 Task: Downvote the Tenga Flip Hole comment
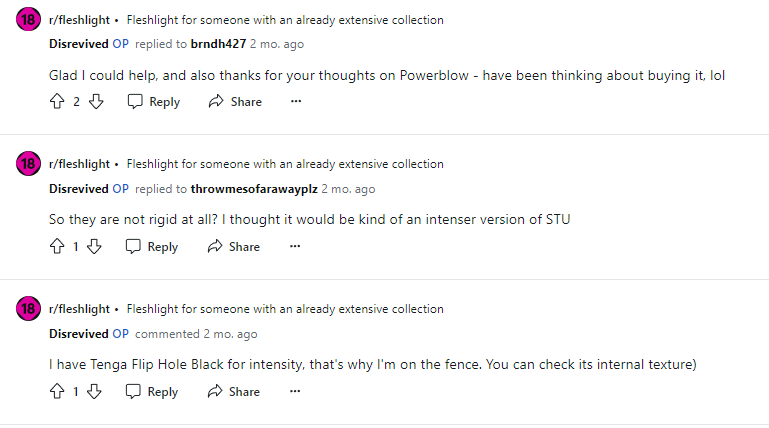[94, 392]
